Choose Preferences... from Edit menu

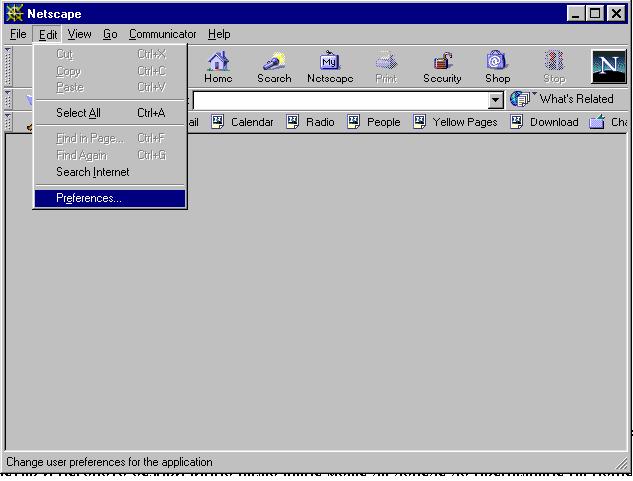tap(110, 198)
